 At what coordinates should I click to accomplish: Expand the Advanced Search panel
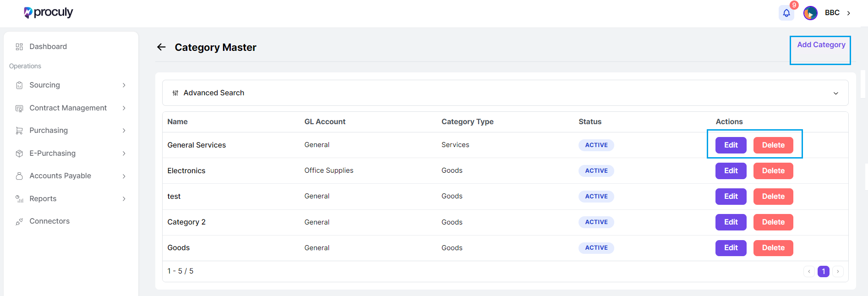point(835,93)
